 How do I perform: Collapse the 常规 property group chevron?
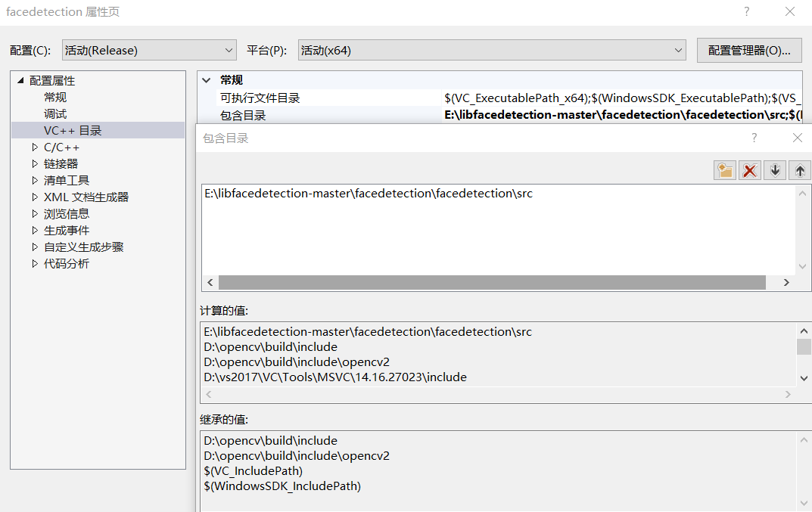(206, 80)
